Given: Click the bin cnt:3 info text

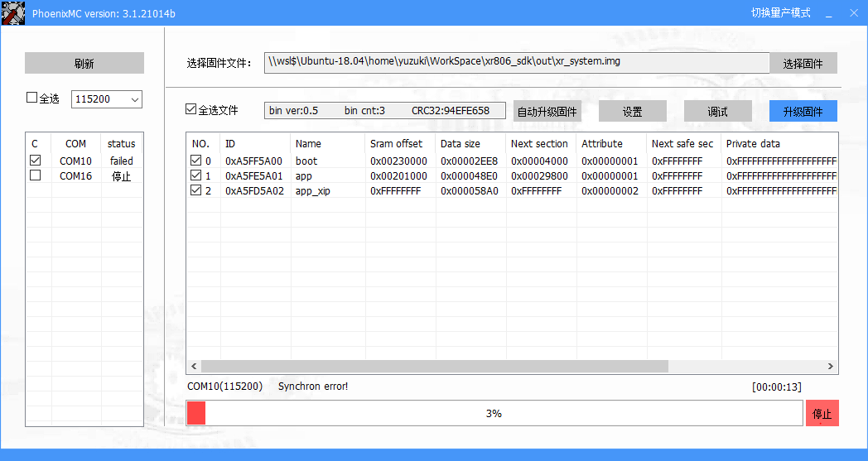Looking at the screenshot, I should point(364,111).
